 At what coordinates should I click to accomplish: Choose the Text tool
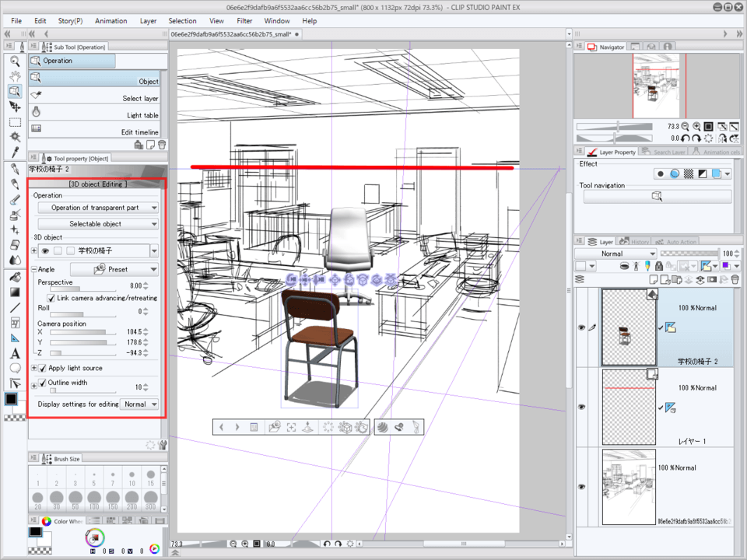click(x=15, y=354)
